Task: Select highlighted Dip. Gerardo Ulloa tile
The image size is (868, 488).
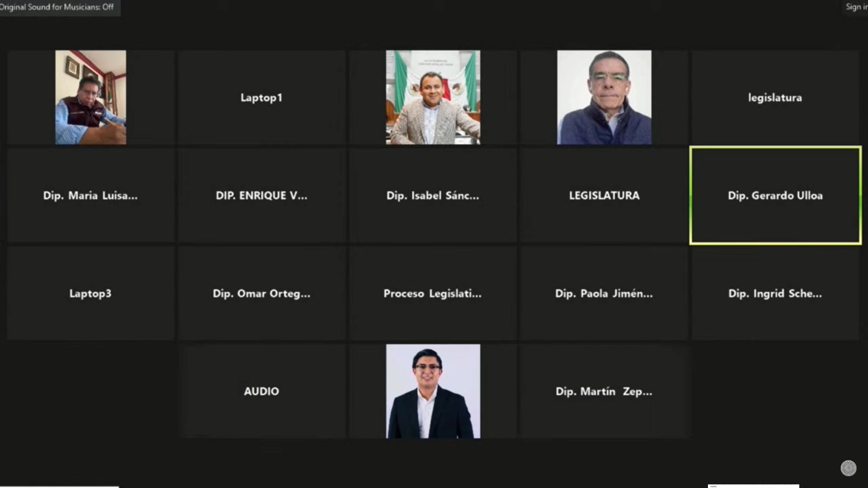Action: pos(775,195)
